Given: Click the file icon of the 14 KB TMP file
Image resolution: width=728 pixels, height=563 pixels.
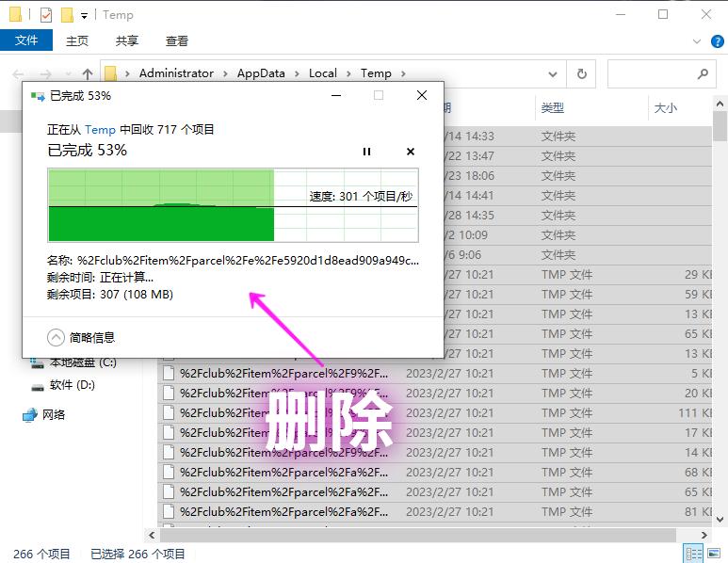Looking at the screenshot, I should pyautogui.click(x=169, y=452).
